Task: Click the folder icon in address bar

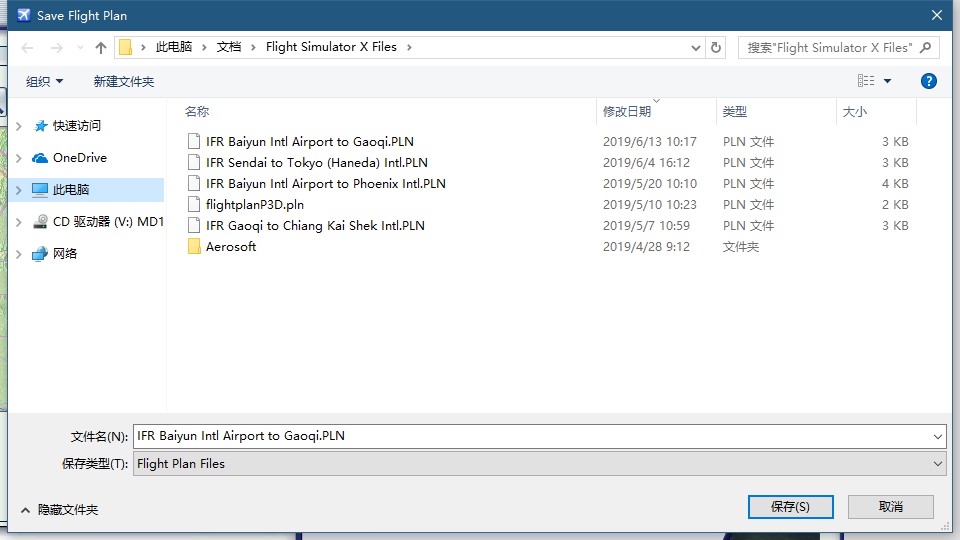Action: (x=126, y=47)
